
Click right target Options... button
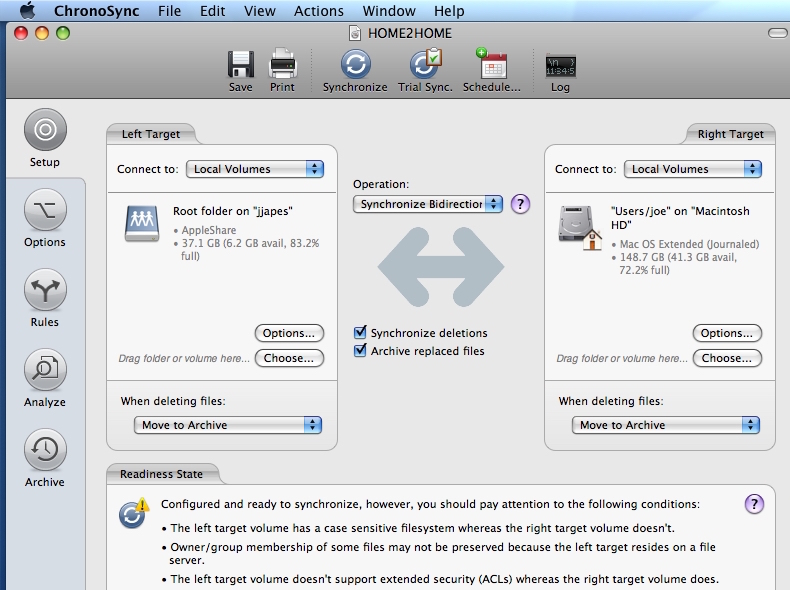(x=727, y=333)
